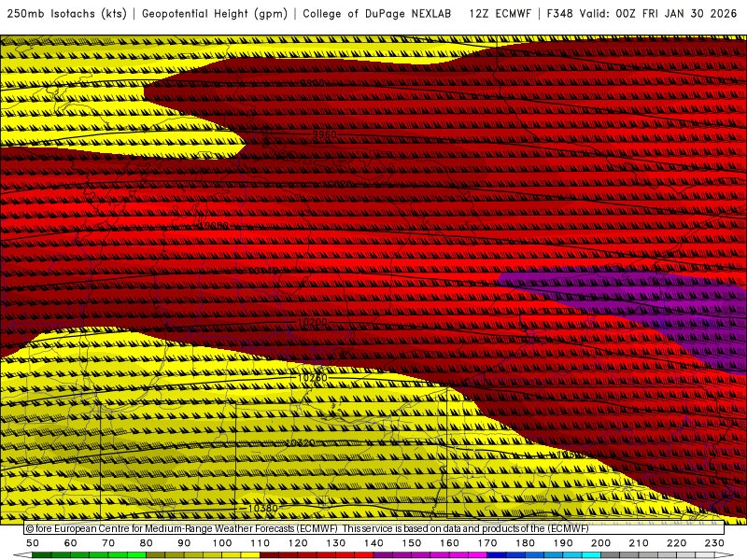Image resolution: width=747 pixels, height=560 pixels.
Task: Click the cyan legend swatch below 200
Action: click(592, 555)
